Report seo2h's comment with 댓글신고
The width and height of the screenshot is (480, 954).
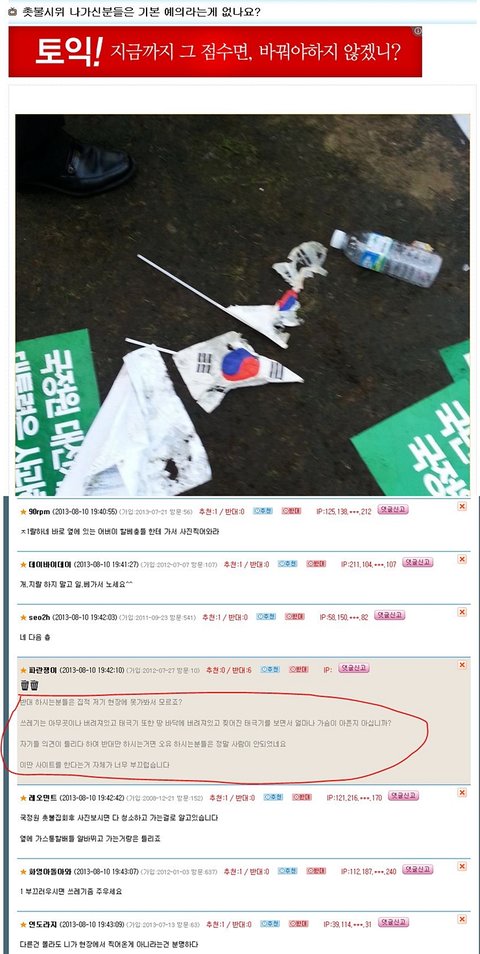coord(389,616)
